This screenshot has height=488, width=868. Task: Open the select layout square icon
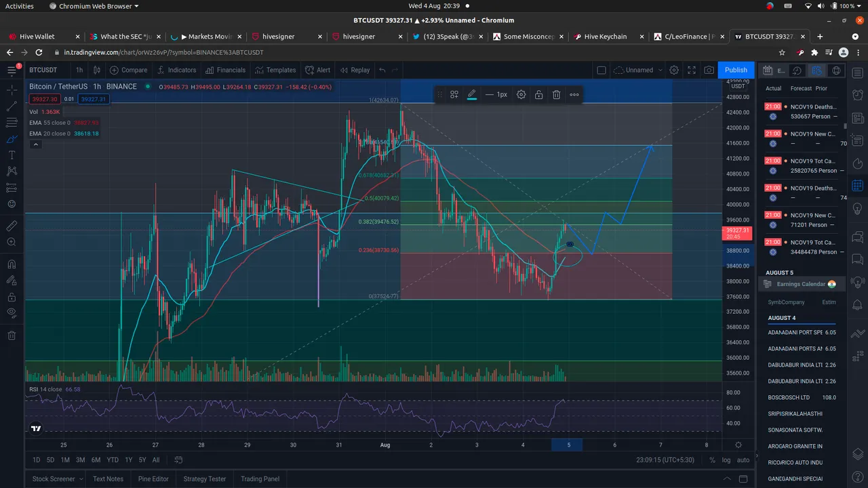coord(601,70)
